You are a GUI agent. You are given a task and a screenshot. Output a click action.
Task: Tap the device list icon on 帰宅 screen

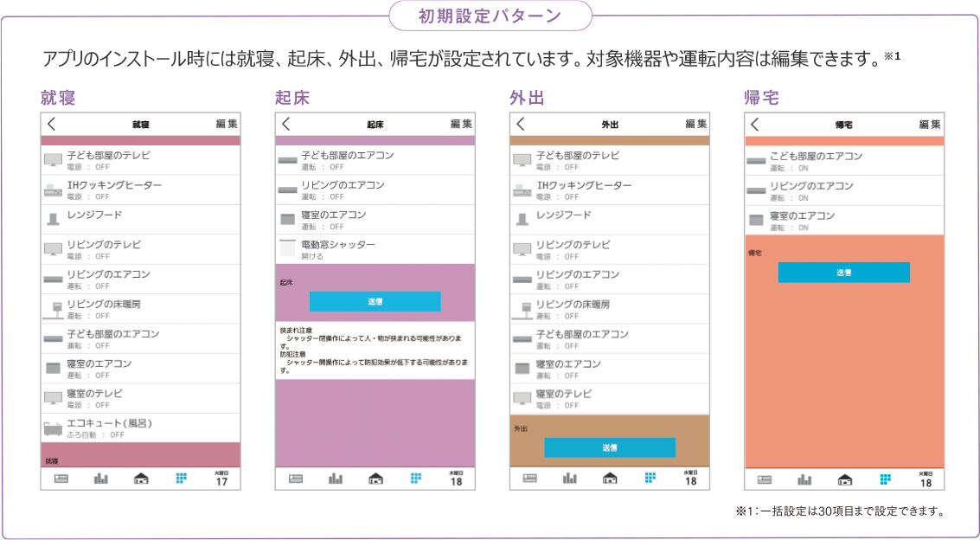(x=765, y=479)
